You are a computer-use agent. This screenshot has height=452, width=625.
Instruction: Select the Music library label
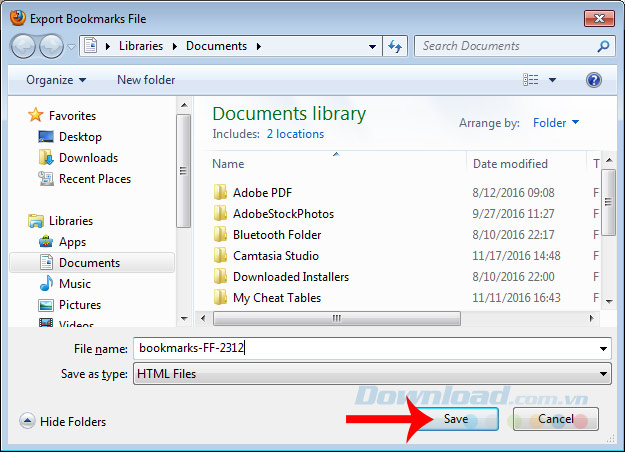(x=75, y=284)
